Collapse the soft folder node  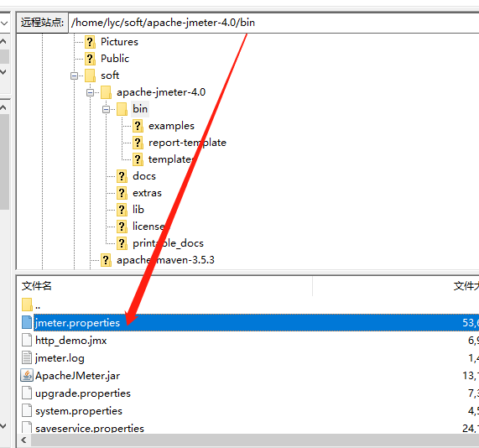(x=74, y=76)
